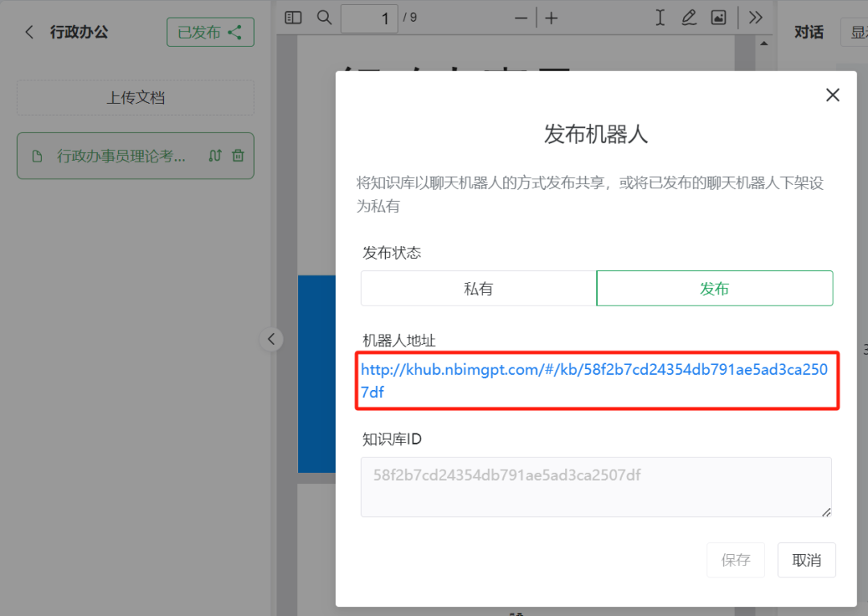Toggle the PDF viewer sidebar icon

click(x=293, y=18)
